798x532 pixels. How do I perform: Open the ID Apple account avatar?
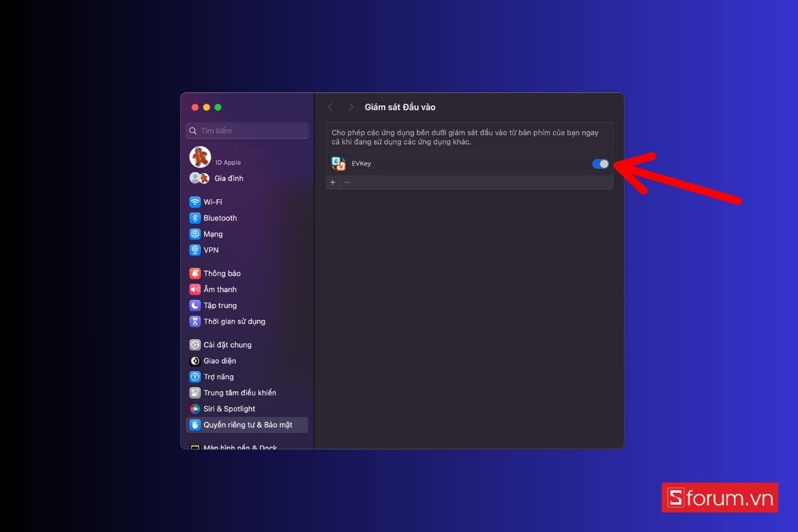click(x=200, y=157)
